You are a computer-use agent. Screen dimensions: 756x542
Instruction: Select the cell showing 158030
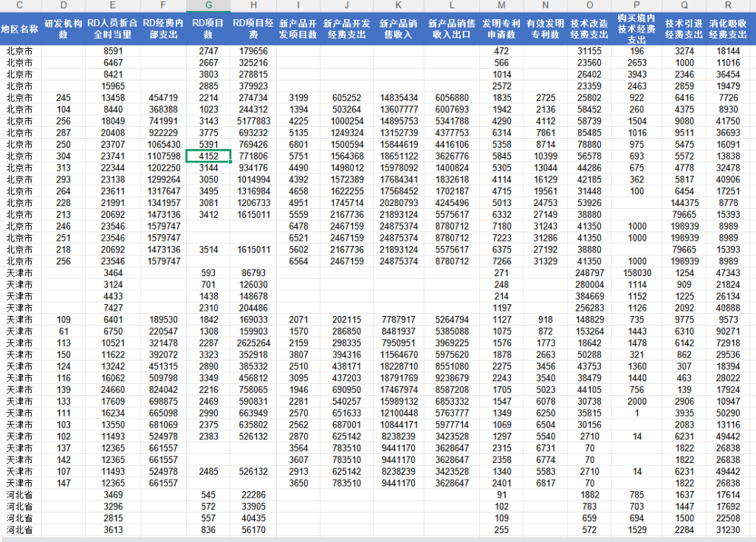coord(636,273)
